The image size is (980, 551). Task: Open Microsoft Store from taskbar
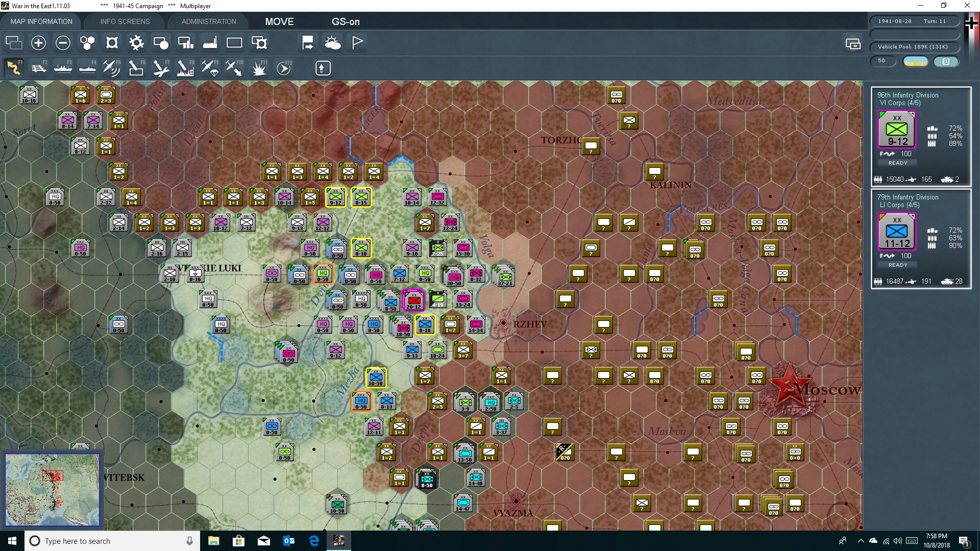click(238, 541)
